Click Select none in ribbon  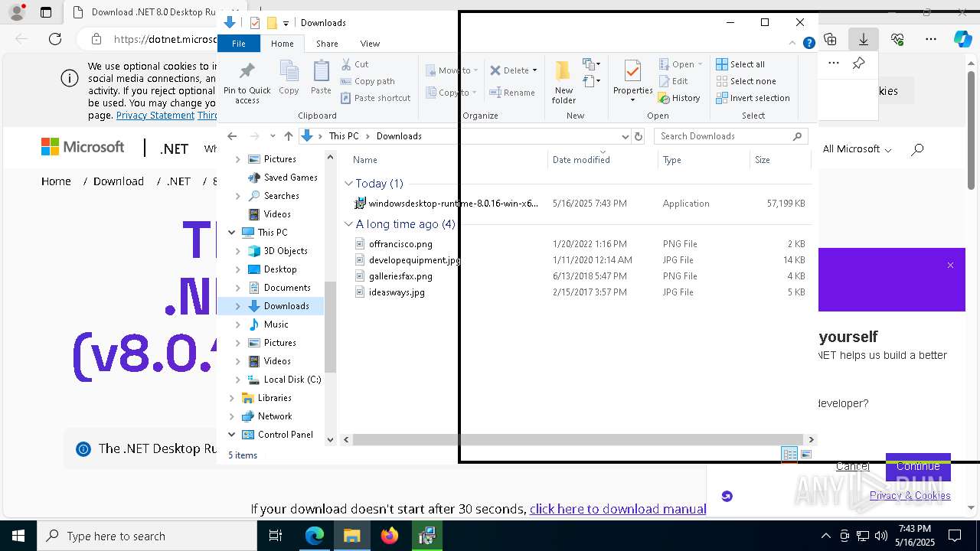746,81
